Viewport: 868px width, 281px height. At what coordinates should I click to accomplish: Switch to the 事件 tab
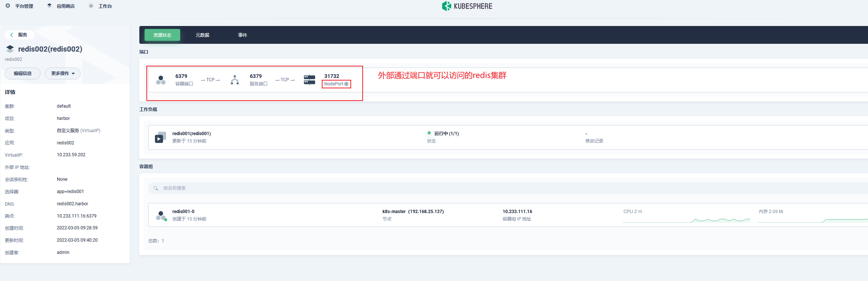coord(243,35)
